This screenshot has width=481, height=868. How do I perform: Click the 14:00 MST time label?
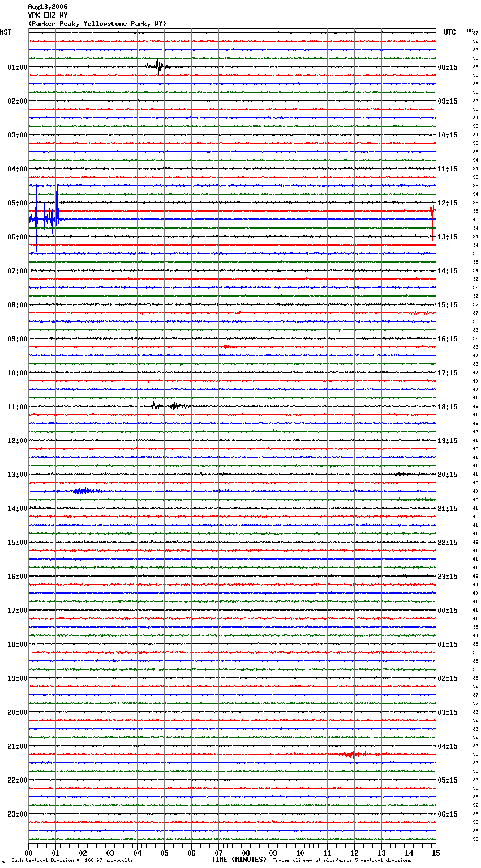coord(18,509)
